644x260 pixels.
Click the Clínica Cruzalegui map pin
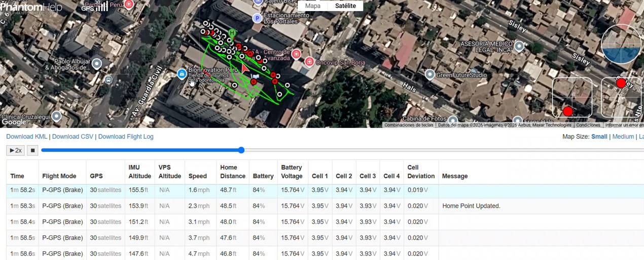tap(57, 116)
